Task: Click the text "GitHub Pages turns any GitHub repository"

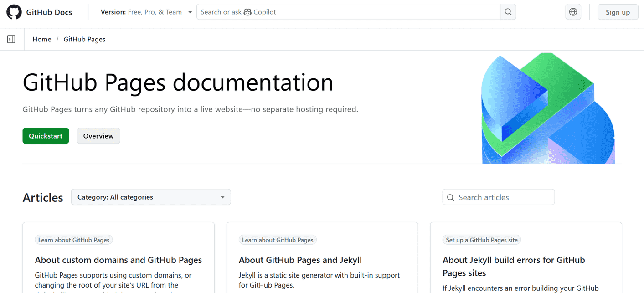Action: [99, 109]
